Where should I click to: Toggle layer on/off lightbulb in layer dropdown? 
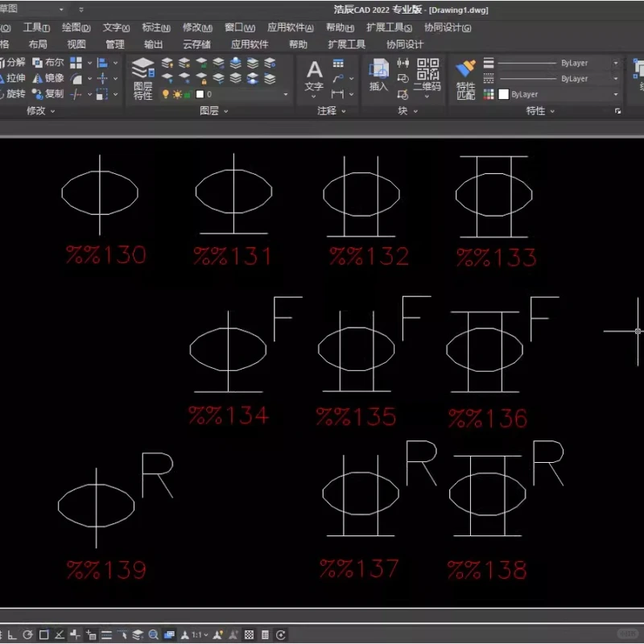[x=166, y=94]
